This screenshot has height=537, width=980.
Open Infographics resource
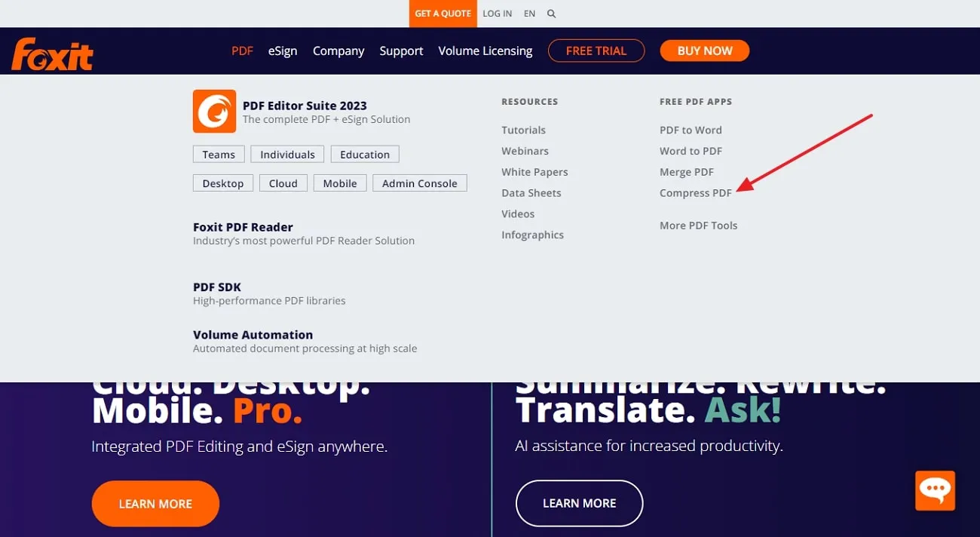tap(533, 235)
